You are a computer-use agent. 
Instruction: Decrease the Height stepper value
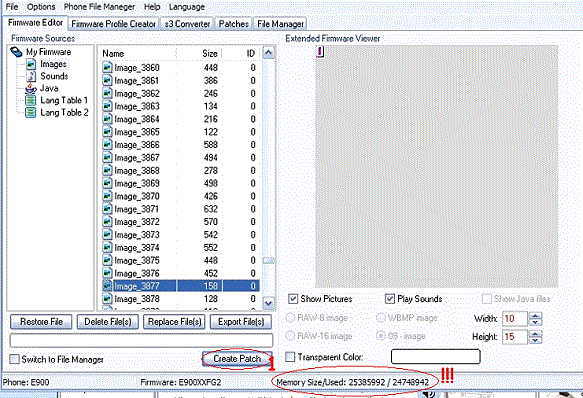[535, 340]
